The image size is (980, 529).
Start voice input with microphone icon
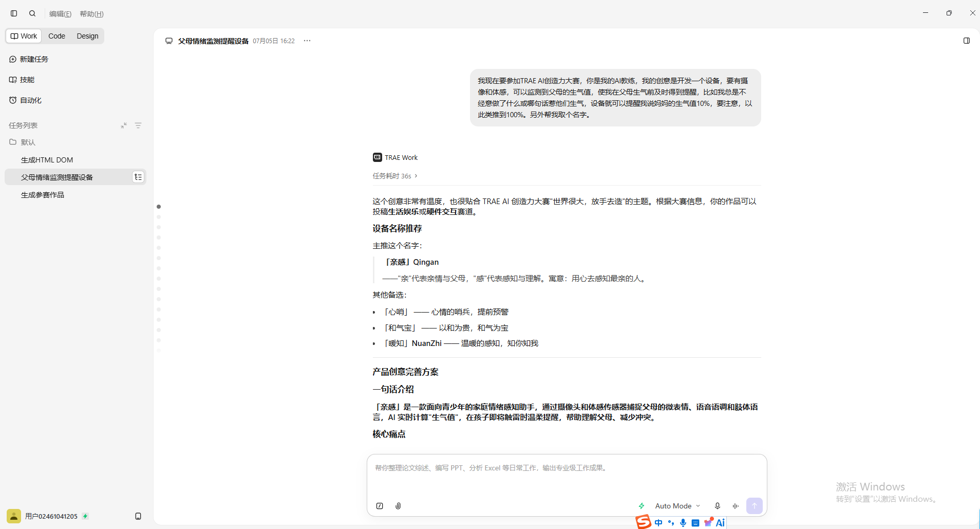pos(718,506)
